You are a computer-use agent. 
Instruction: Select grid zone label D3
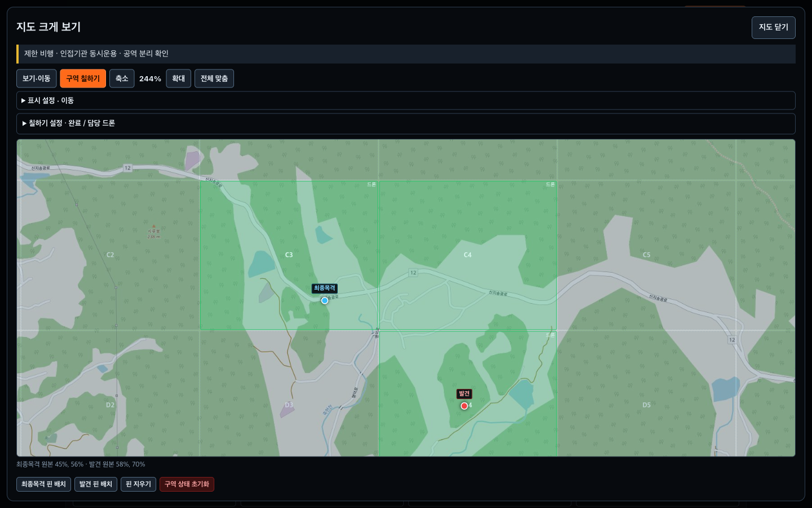tap(289, 405)
